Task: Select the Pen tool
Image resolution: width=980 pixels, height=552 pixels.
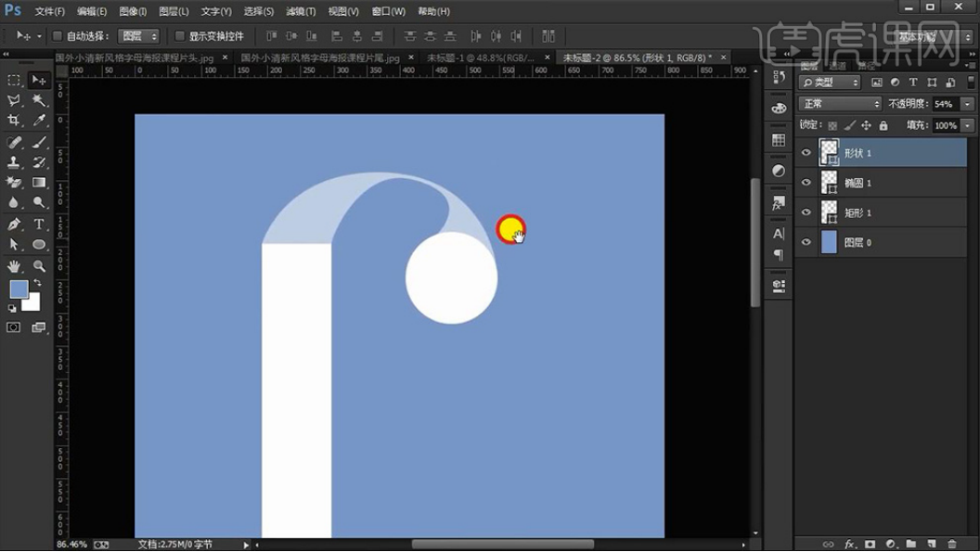Action: tap(14, 225)
